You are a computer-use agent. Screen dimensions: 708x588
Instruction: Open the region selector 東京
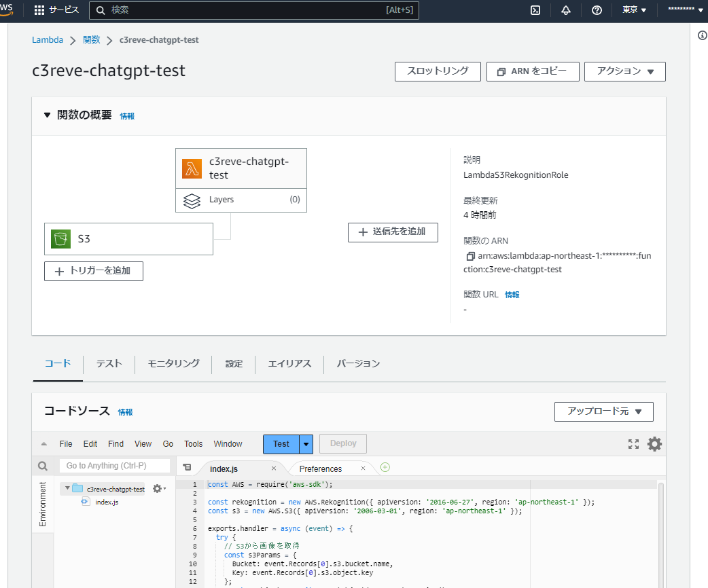(x=634, y=10)
